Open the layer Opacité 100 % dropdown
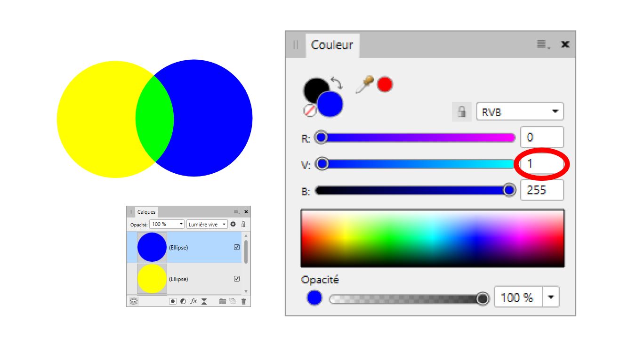Viewport: 644px width, 362px height. [x=167, y=225]
